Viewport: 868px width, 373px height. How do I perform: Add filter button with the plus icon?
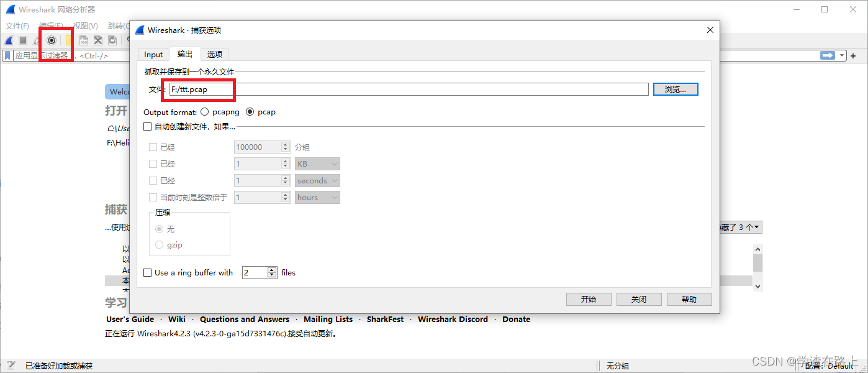tap(853, 56)
